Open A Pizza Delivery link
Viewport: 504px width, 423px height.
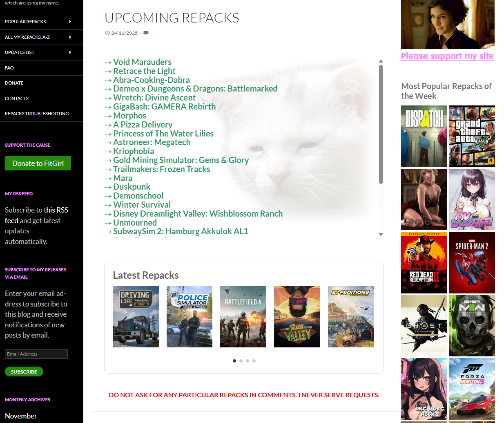coord(143,125)
